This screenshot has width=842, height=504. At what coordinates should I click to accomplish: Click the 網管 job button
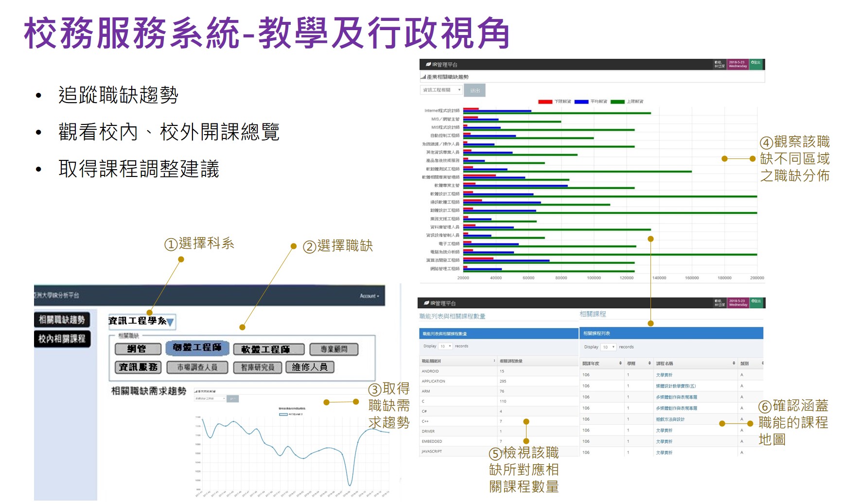(x=138, y=349)
